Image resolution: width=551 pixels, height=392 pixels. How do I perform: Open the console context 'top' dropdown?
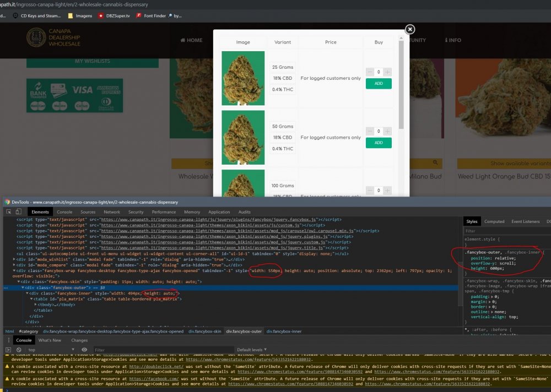(51, 350)
